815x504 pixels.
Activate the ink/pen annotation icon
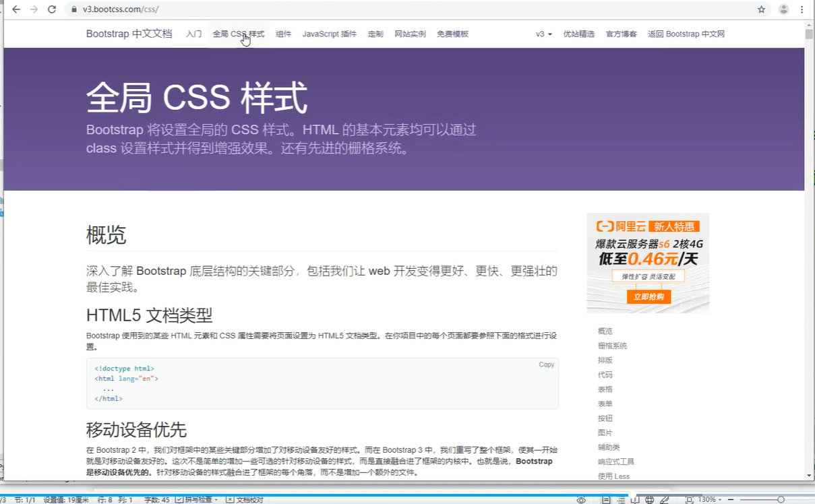coord(665,499)
